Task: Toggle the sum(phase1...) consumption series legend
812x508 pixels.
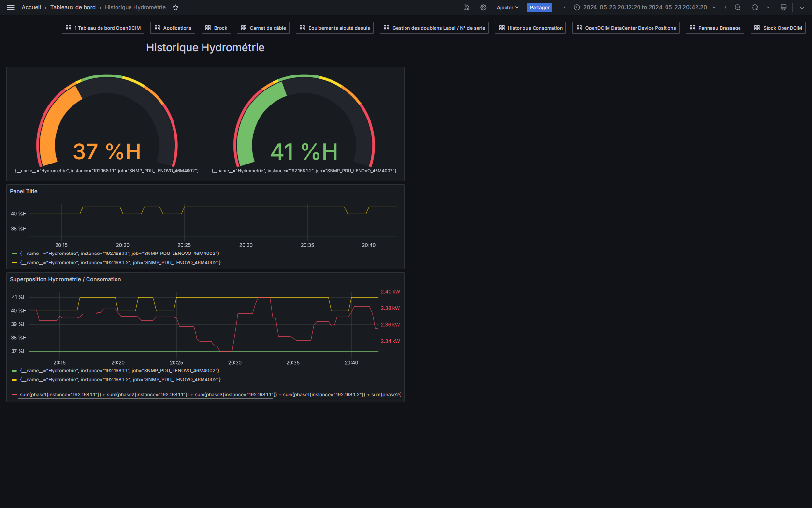Action: pos(210,395)
